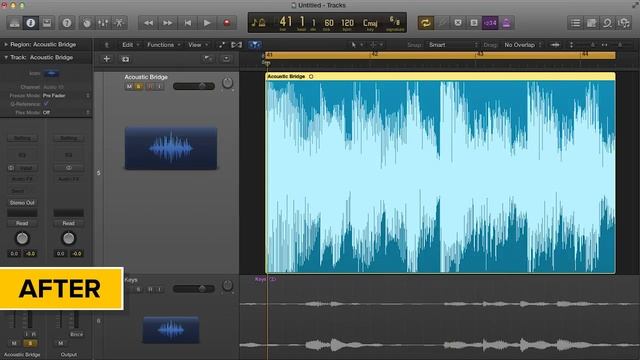640x360 pixels.
Task: Open the View menu in tracks area
Action: [x=198, y=45]
